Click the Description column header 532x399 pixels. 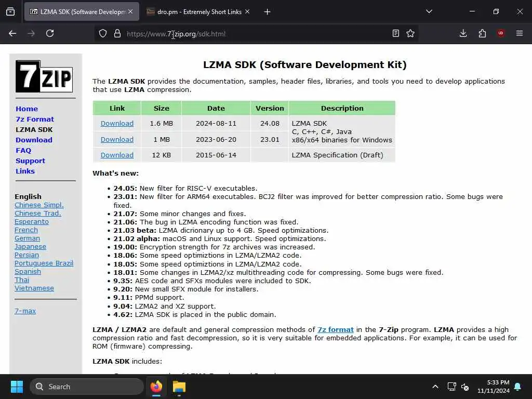[342, 108]
